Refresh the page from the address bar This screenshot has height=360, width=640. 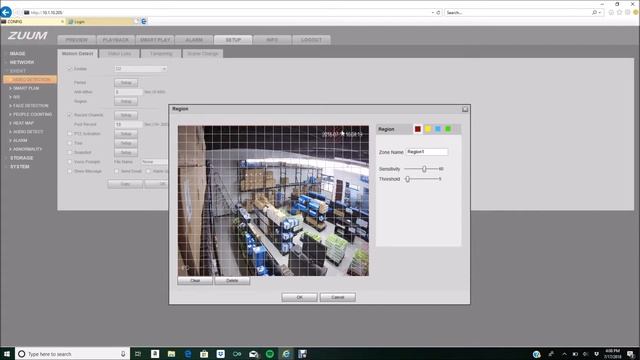438,13
